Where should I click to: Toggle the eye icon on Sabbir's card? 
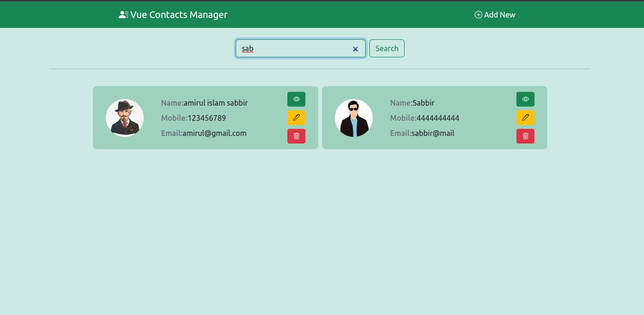(525, 99)
